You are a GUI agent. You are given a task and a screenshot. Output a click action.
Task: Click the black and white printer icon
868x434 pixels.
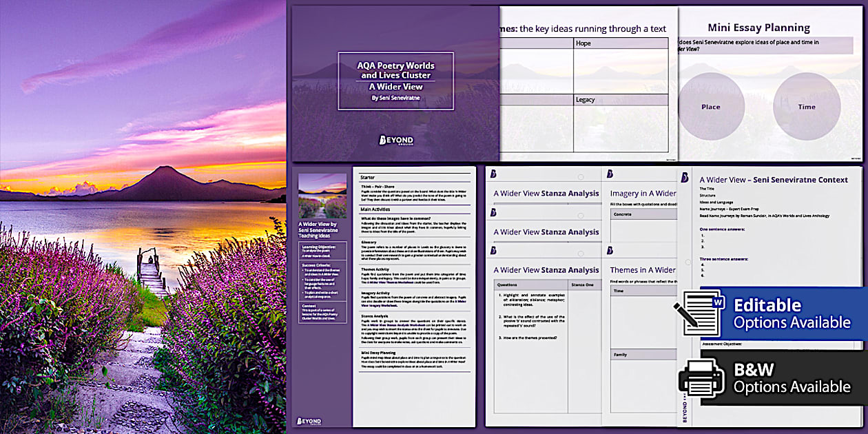[x=701, y=378]
